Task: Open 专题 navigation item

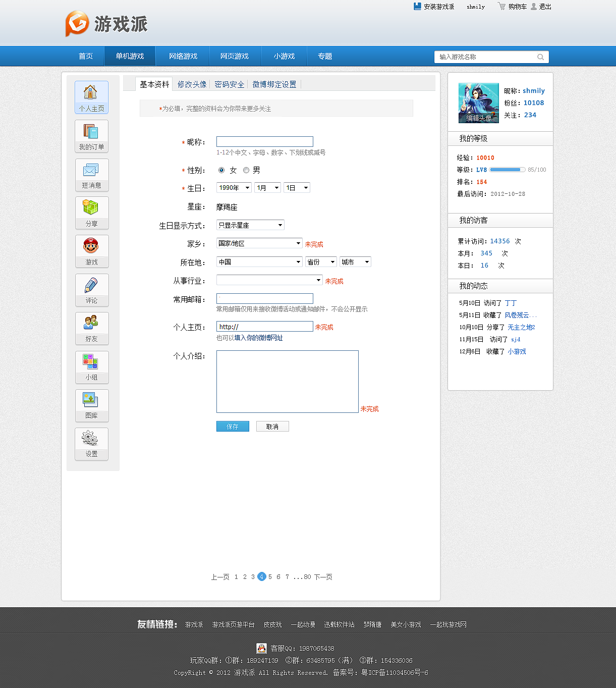Action: click(325, 56)
